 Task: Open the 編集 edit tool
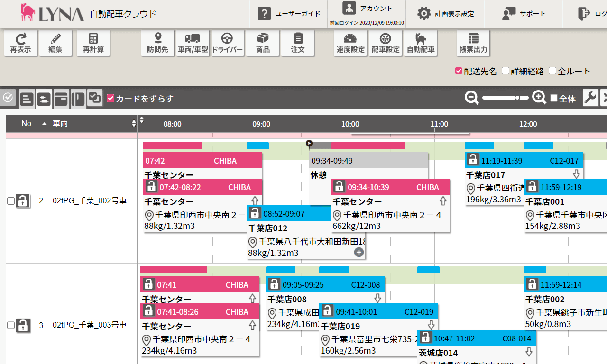pyautogui.click(x=55, y=43)
